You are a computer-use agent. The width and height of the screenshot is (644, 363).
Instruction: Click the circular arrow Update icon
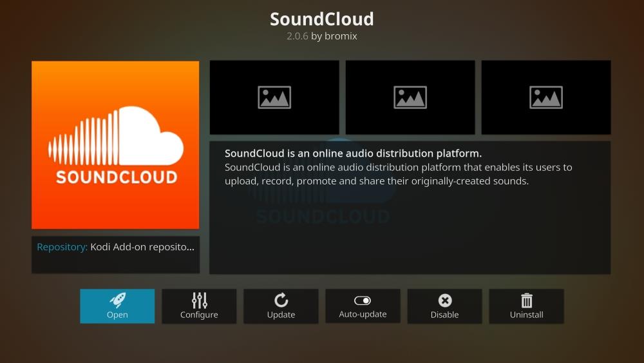(x=281, y=300)
